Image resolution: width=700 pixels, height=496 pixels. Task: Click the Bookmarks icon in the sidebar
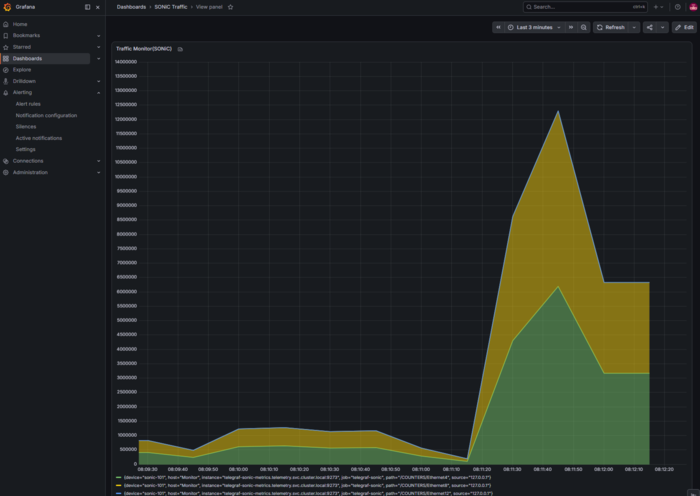tap(6, 36)
